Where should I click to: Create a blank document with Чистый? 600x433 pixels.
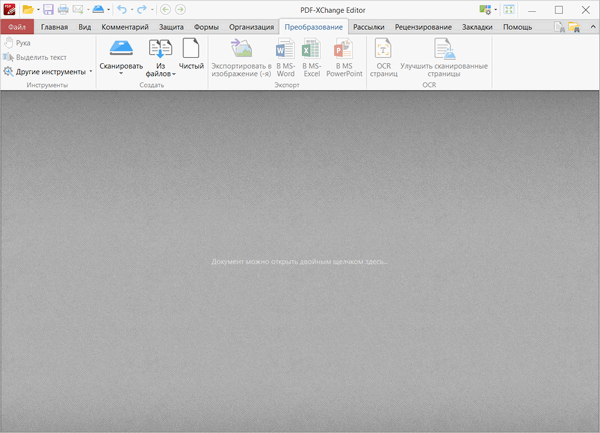coord(190,54)
